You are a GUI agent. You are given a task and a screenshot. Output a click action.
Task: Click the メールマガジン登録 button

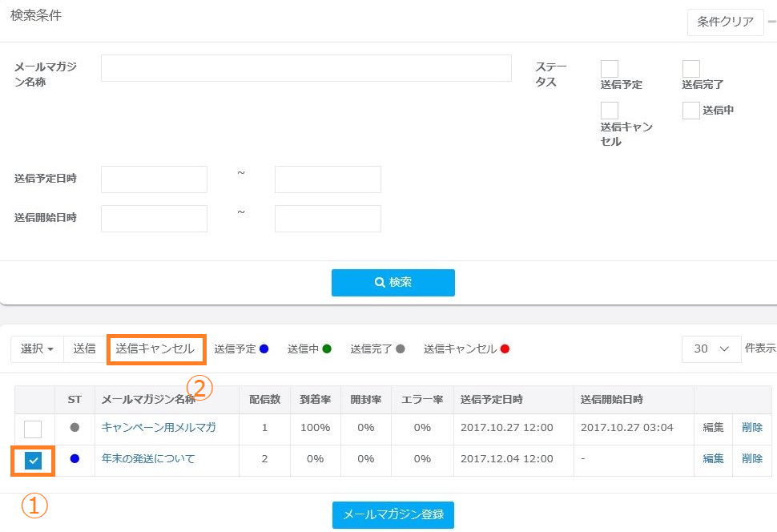click(x=393, y=514)
